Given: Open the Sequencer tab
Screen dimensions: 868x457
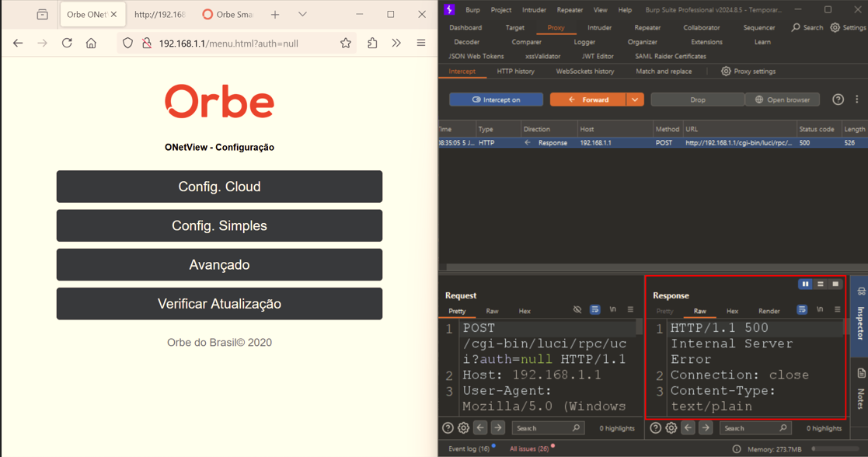Looking at the screenshot, I should (x=759, y=28).
